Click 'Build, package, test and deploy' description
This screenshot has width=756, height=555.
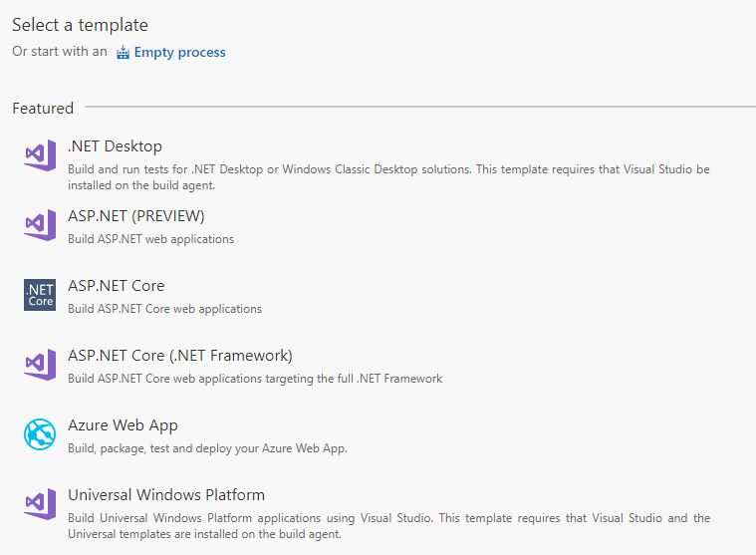tap(207, 448)
